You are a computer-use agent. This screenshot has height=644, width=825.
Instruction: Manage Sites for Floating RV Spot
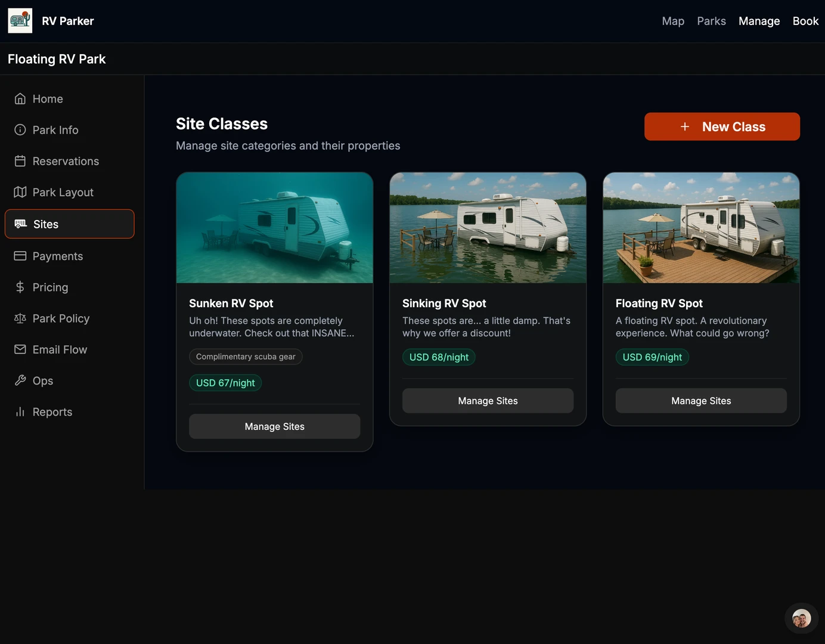(701, 401)
